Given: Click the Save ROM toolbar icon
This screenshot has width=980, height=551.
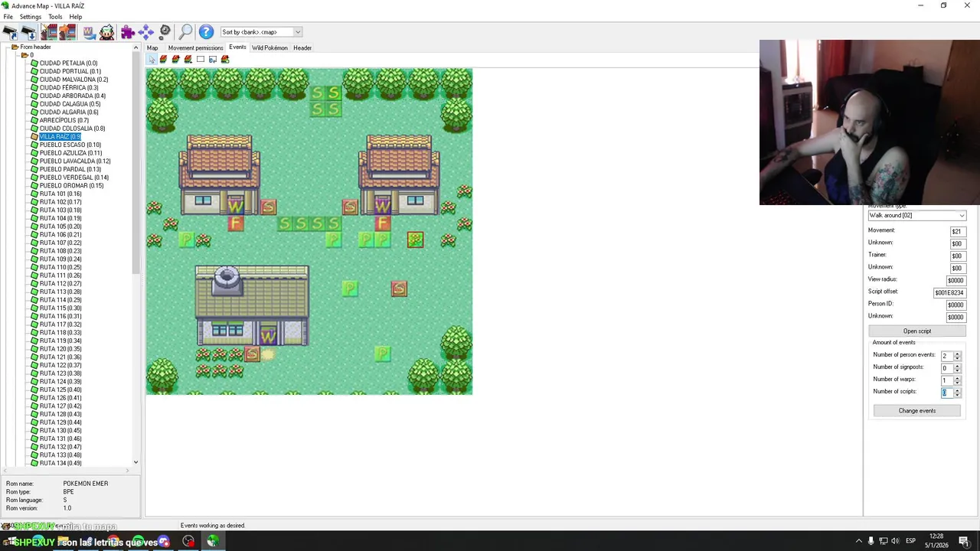Looking at the screenshot, I should point(28,32).
